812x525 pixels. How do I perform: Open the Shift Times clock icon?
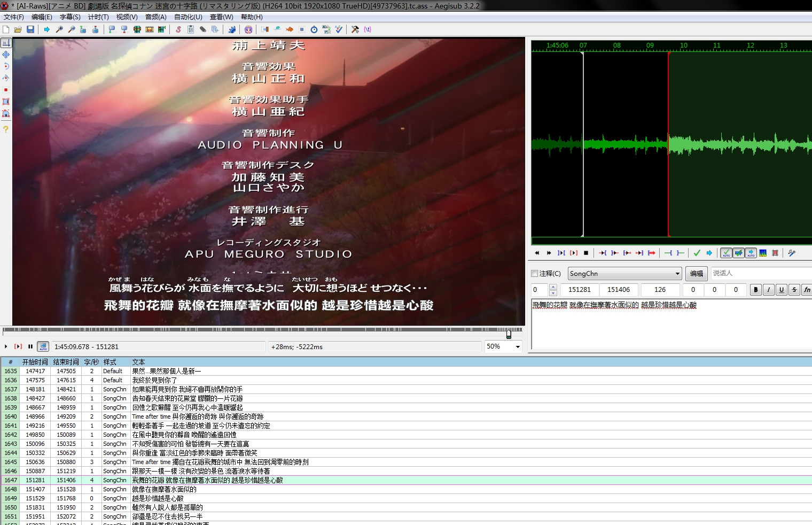[x=314, y=29]
